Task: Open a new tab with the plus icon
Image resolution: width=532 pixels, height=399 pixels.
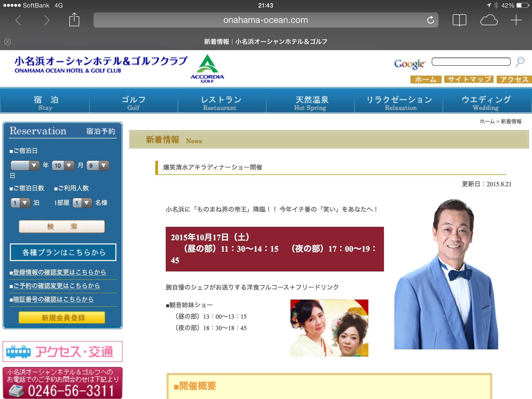Action: click(x=516, y=20)
